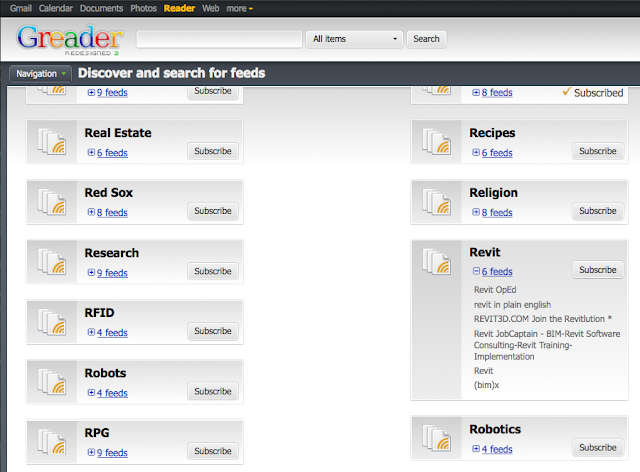
Task: Click the RPG feed bundle icon
Action: (52, 442)
